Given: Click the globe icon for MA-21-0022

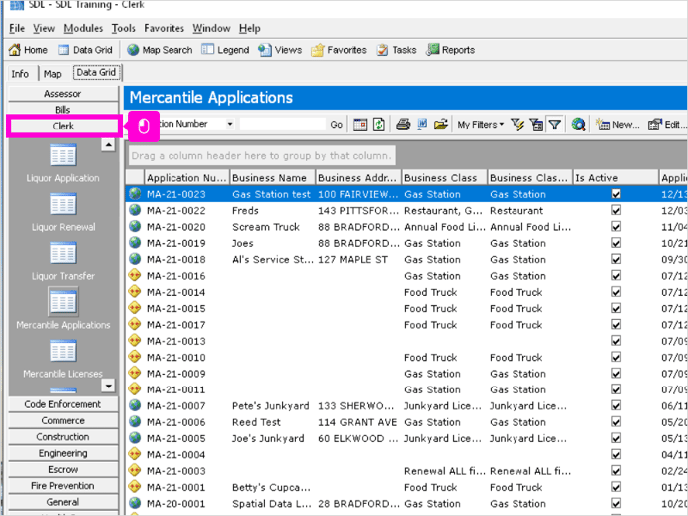Looking at the screenshot, I should click(135, 210).
